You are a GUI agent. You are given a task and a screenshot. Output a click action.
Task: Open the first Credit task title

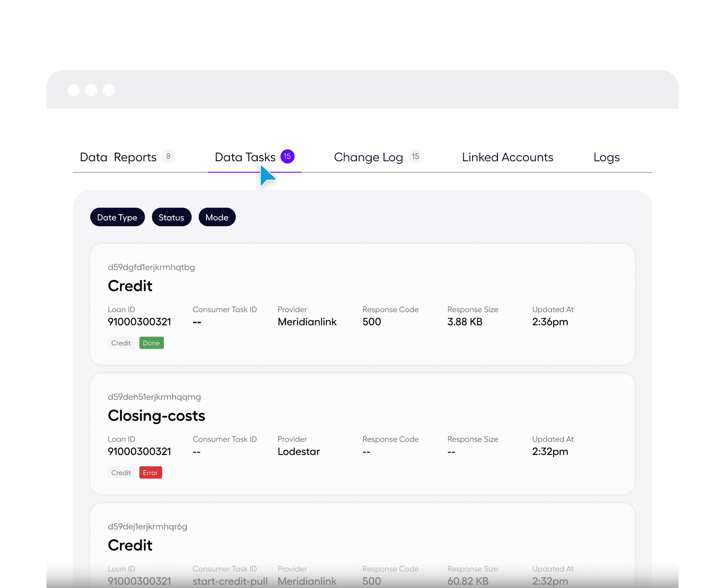tap(130, 286)
